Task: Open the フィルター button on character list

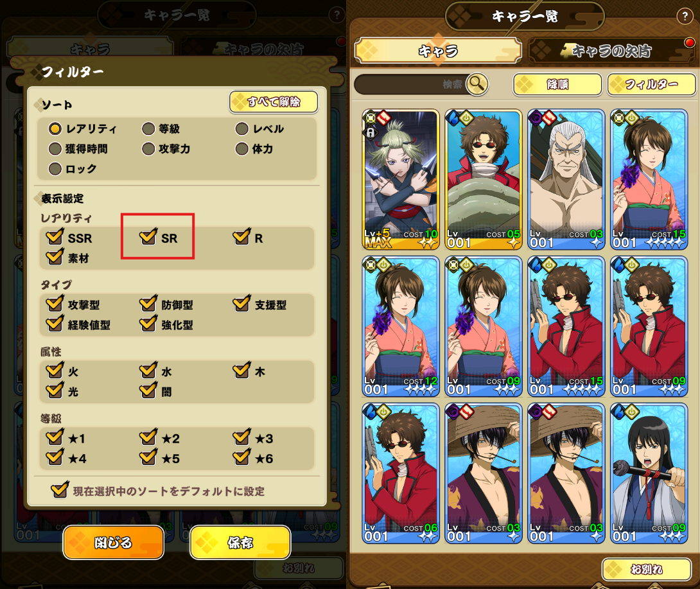Action: tap(651, 84)
